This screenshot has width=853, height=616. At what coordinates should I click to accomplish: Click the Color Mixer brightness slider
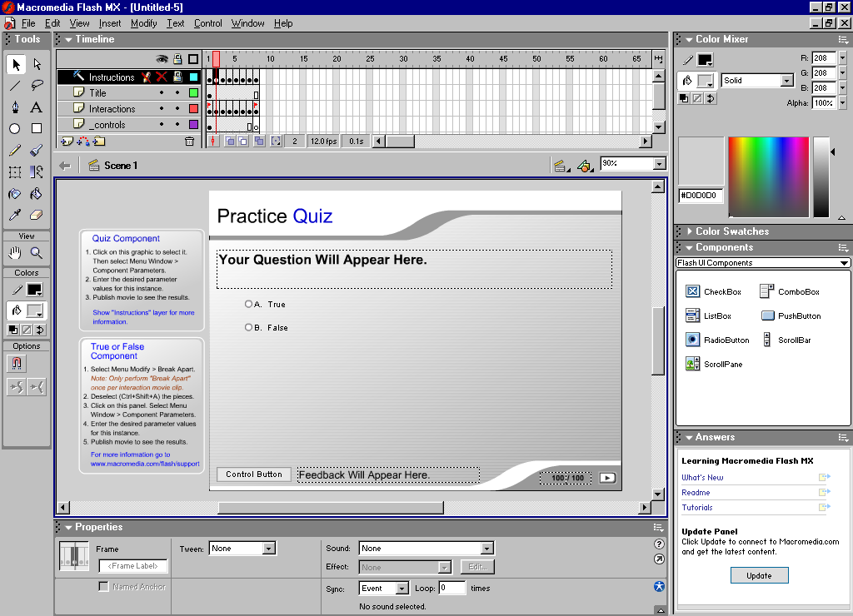[x=821, y=176]
